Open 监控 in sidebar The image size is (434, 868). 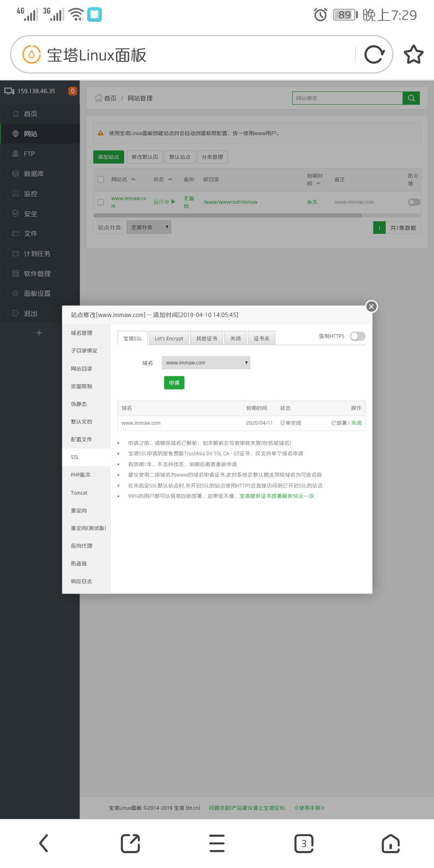click(40, 194)
